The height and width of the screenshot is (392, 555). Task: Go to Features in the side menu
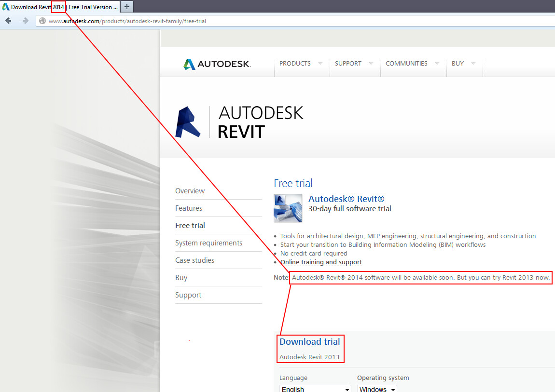pyautogui.click(x=189, y=208)
